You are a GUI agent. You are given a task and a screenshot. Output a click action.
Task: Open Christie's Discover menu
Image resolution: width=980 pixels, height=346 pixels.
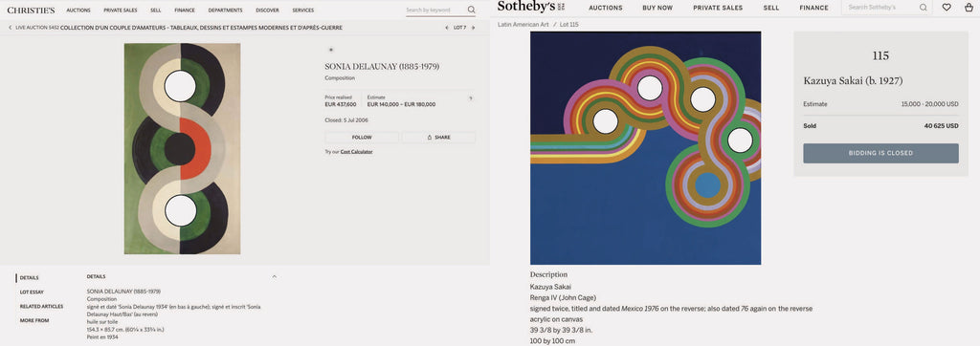pos(268,11)
